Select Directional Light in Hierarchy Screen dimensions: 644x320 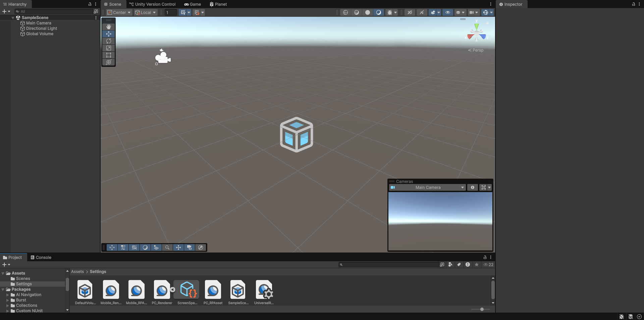42,29
